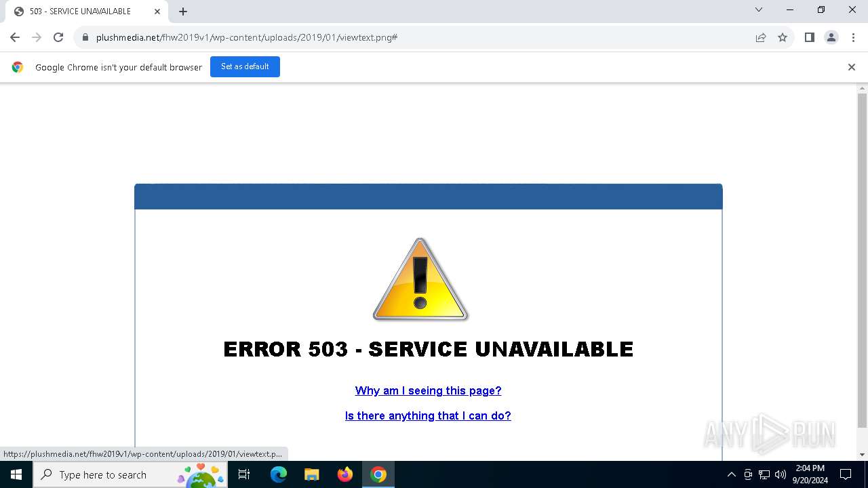Open Task View from taskbar
The height and width of the screenshot is (488, 868).
point(244,474)
